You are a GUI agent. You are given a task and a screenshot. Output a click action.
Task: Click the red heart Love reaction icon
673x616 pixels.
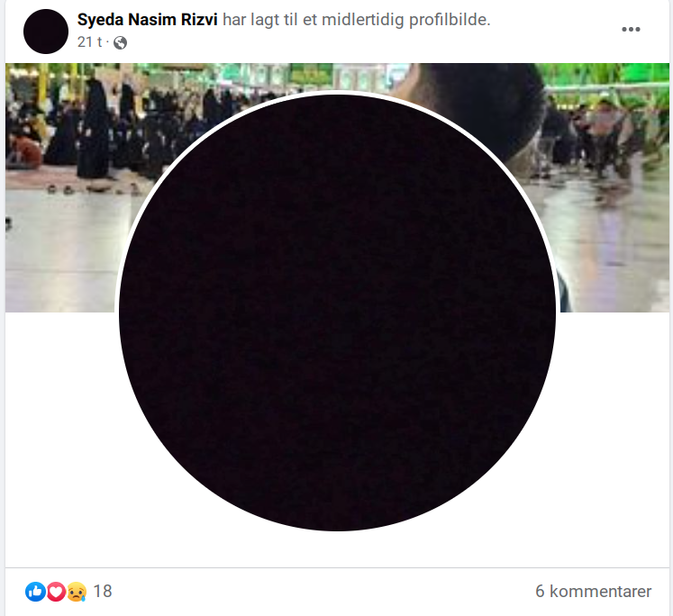coord(56,592)
